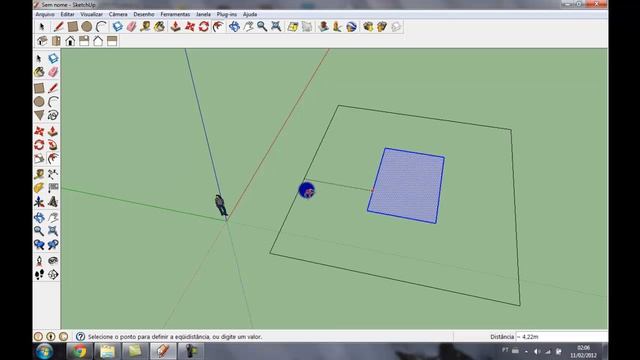Viewport: 640px width, 360px height.
Task: Open Google Chrome from the taskbar
Action: tap(79, 351)
